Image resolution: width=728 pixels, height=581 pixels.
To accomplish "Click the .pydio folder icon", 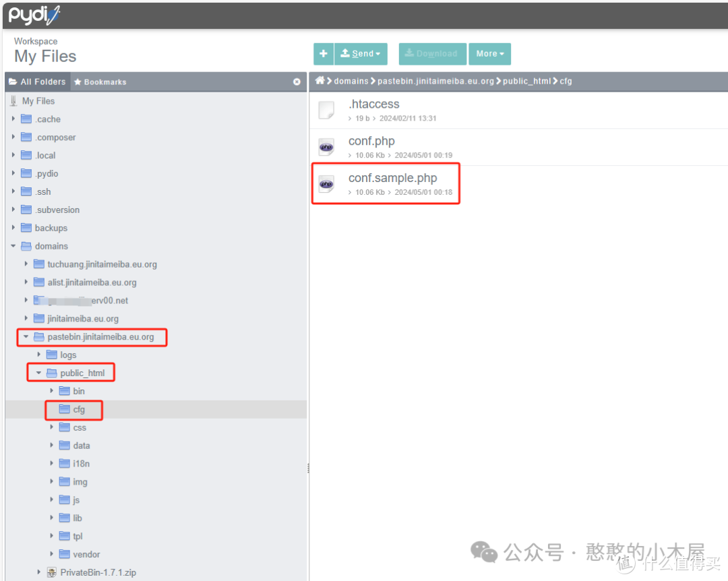I will pyautogui.click(x=26, y=173).
